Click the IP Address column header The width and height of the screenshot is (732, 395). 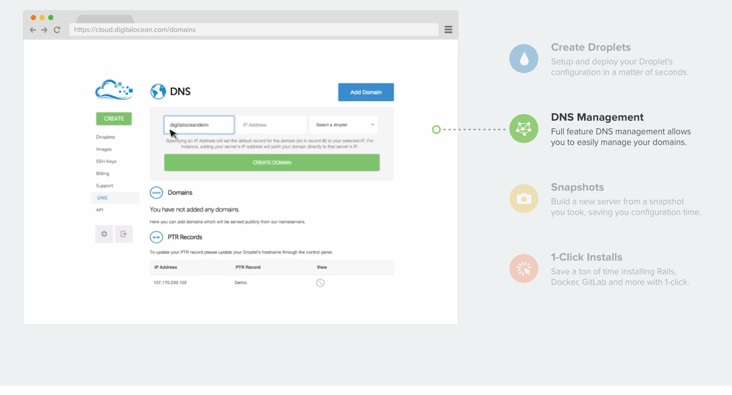pyautogui.click(x=166, y=267)
